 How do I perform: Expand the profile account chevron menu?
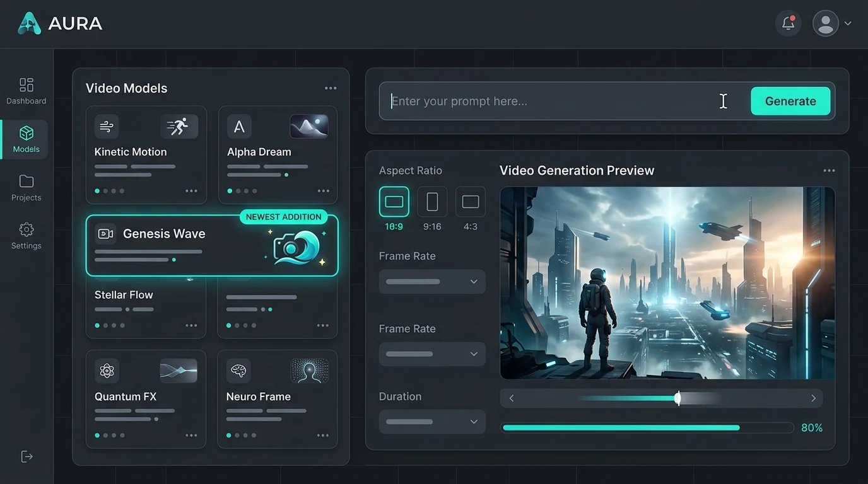pos(848,23)
